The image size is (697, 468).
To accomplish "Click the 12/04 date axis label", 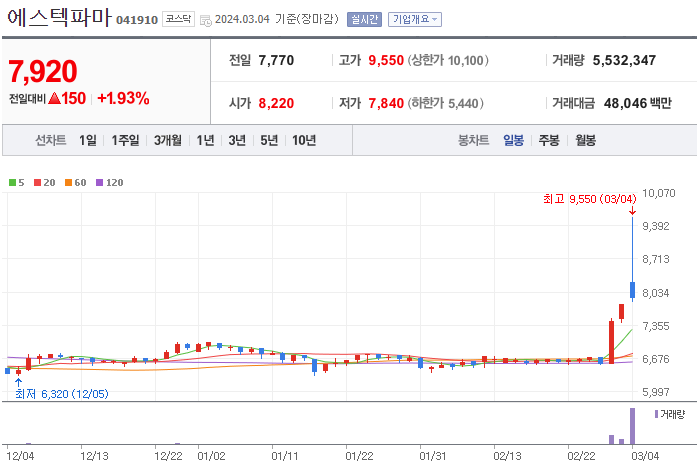I will pos(20,456).
